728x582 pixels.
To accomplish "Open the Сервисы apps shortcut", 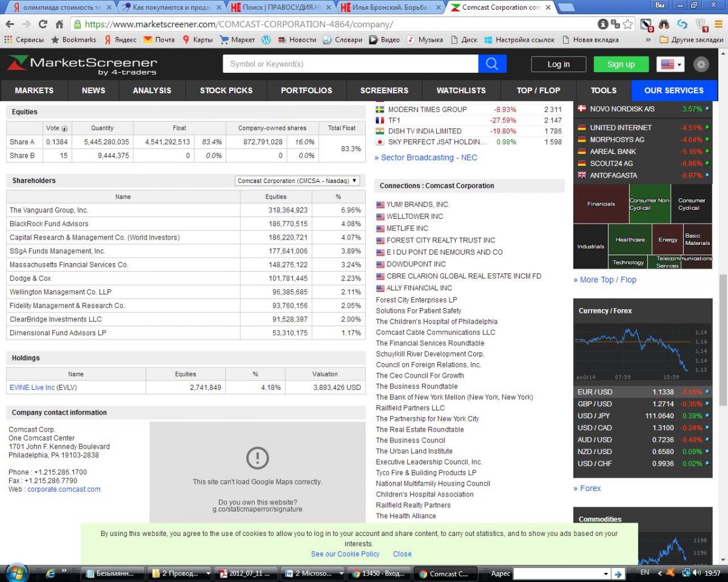I will tap(24, 39).
